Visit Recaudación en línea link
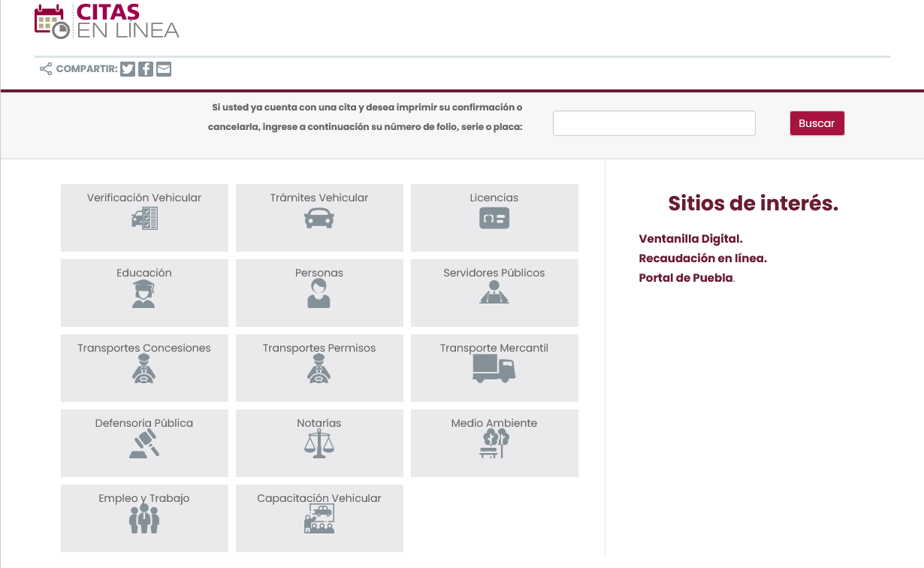The width and height of the screenshot is (924, 568). (x=702, y=258)
